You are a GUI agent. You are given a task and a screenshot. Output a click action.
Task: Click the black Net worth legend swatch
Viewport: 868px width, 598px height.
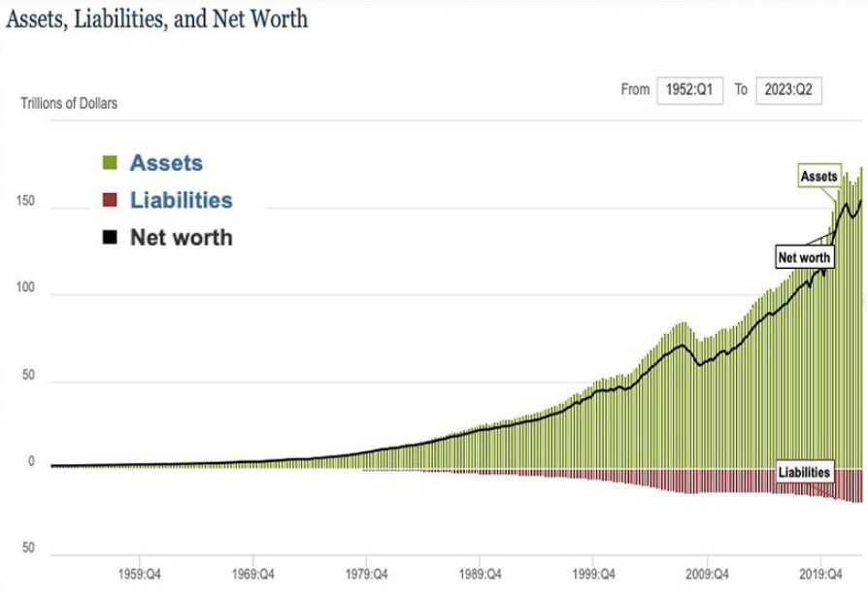tap(110, 237)
